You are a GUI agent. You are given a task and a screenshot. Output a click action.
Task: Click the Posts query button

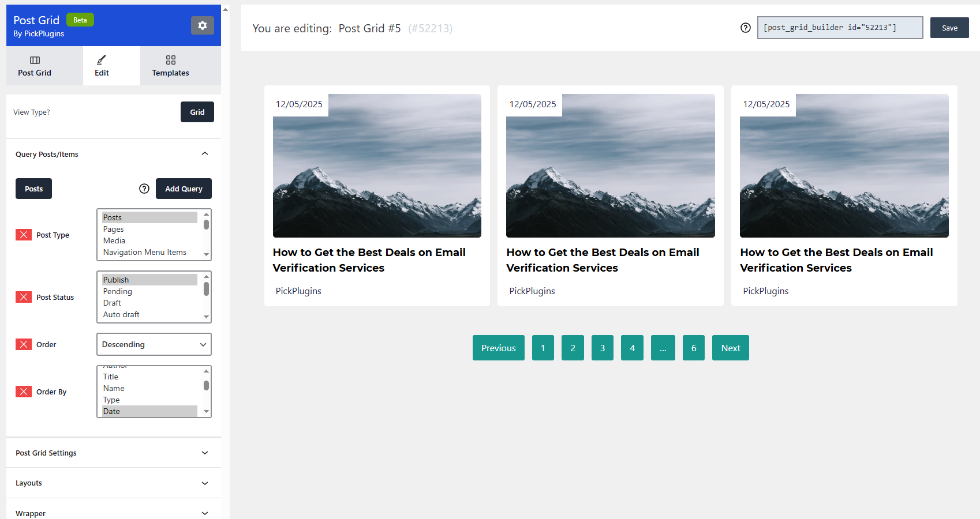click(x=33, y=189)
